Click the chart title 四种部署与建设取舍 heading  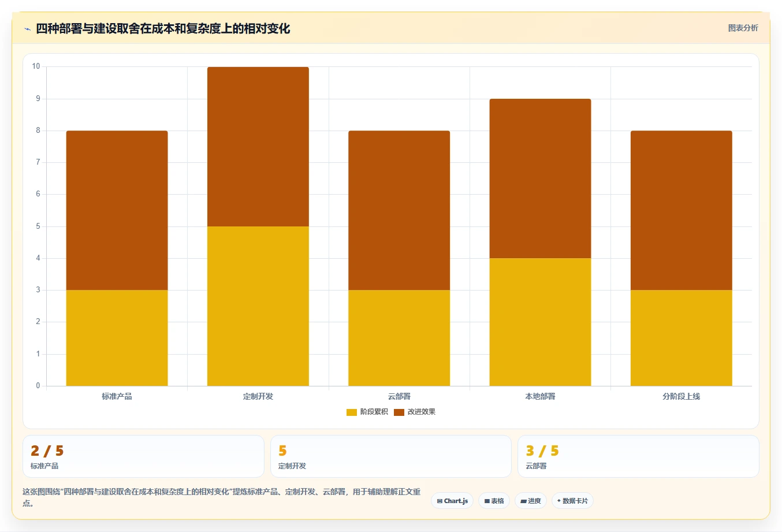click(x=163, y=28)
